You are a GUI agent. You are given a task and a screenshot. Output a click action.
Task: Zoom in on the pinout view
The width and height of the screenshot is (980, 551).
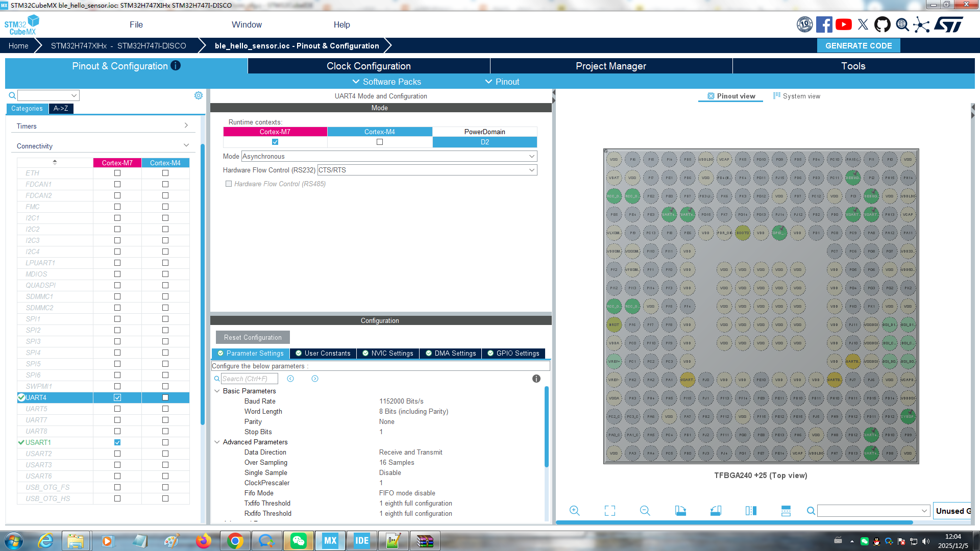point(574,511)
